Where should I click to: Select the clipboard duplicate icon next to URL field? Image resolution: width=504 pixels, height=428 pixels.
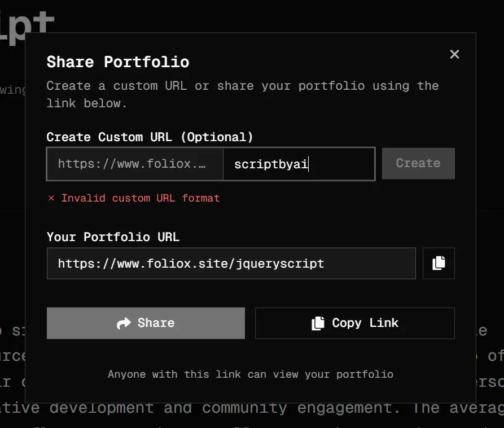click(x=439, y=263)
